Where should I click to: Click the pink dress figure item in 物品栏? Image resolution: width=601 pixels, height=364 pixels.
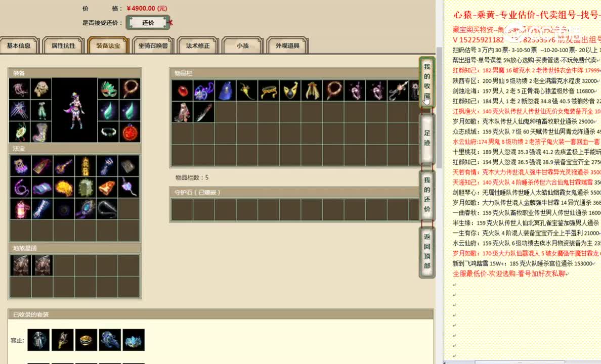click(183, 112)
